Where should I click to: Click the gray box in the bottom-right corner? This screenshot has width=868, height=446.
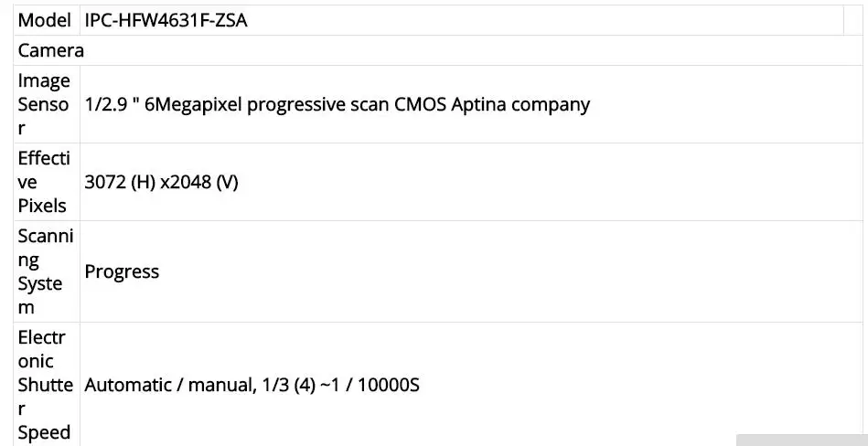[x=802, y=440]
